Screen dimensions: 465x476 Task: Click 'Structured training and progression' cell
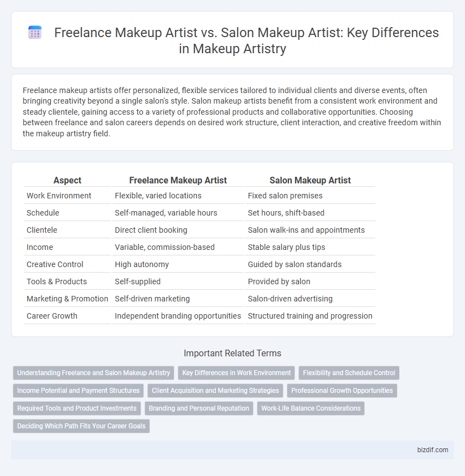click(x=310, y=316)
